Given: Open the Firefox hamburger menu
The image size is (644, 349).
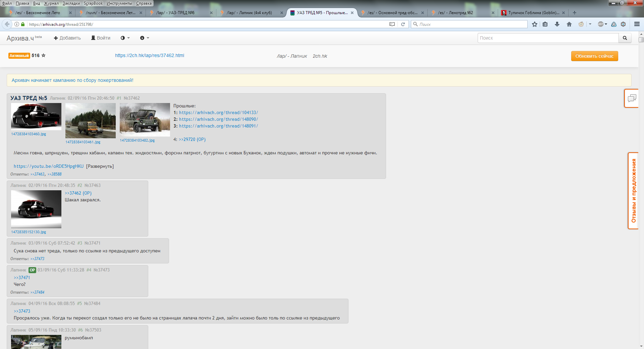Looking at the screenshot, I should tap(637, 24).
